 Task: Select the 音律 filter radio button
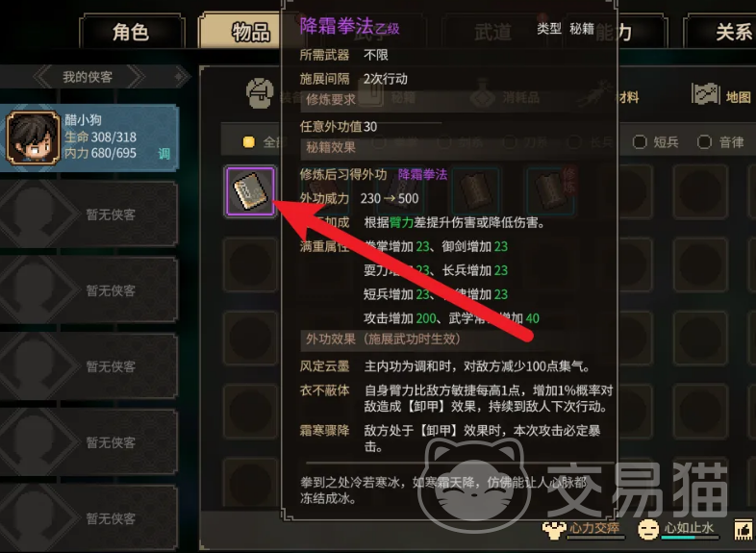[x=704, y=142]
